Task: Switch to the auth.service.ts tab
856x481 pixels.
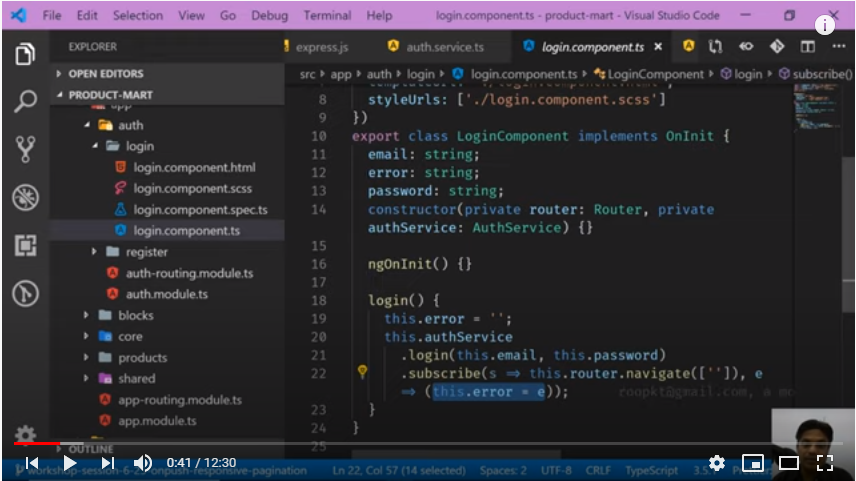Action: pos(445,47)
